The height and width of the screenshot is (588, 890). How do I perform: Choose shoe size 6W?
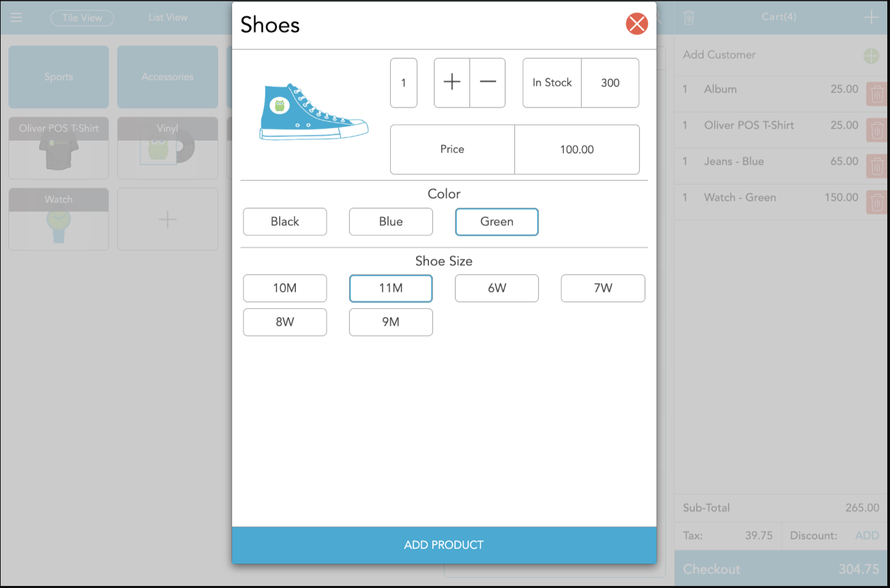click(496, 288)
